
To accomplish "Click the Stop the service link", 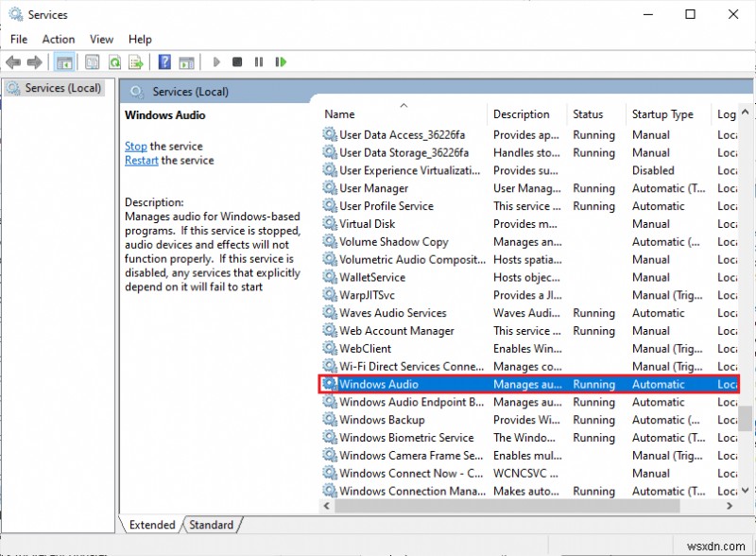I will tap(136, 147).
